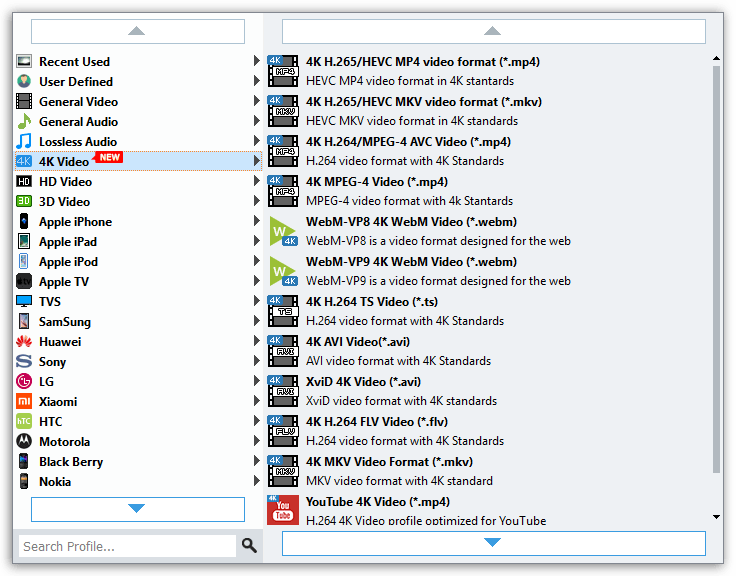
Task: Click the Apple iPad device icon
Action: [24, 241]
